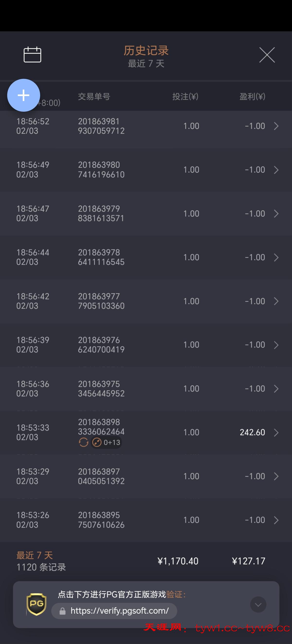Screen dimensions: 292x644
Task: Select transaction 2018639807416196610 row
Action: click(x=101, y=170)
